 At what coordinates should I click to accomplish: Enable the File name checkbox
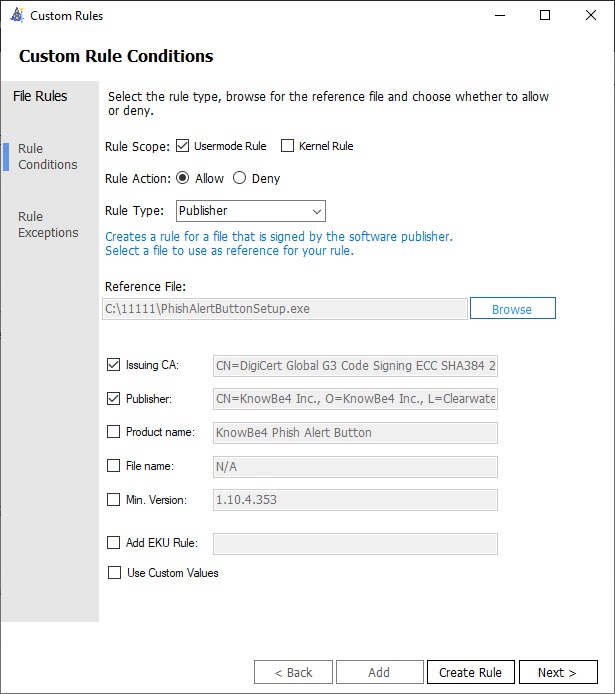pos(113,466)
